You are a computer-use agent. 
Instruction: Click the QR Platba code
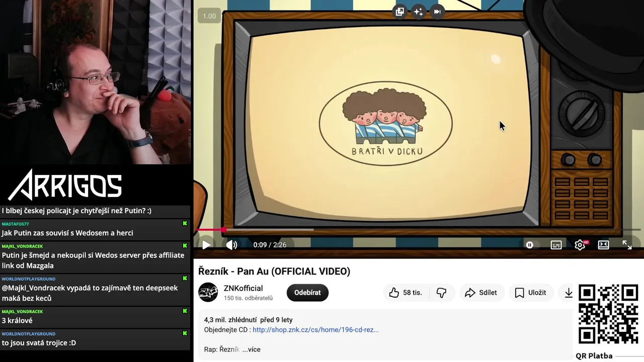[x=608, y=314]
